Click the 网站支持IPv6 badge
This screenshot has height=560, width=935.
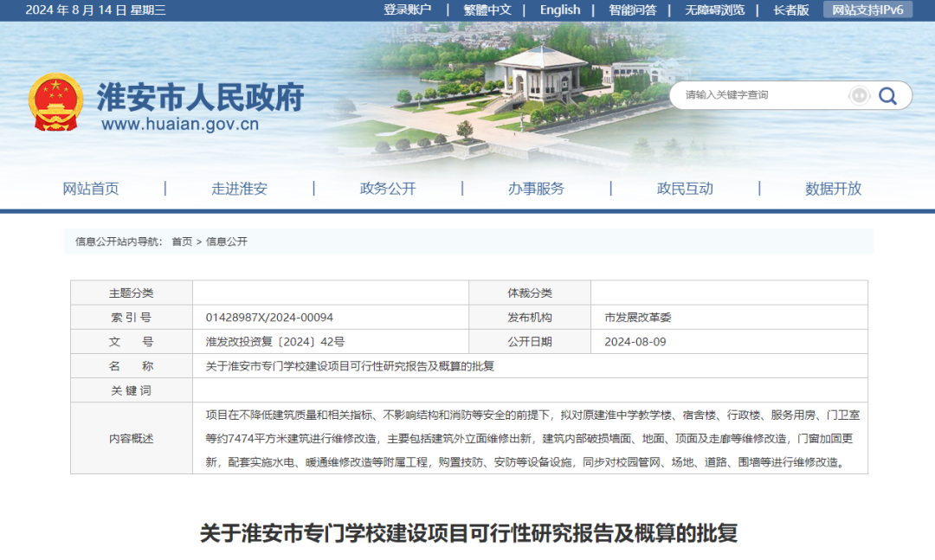867,10
